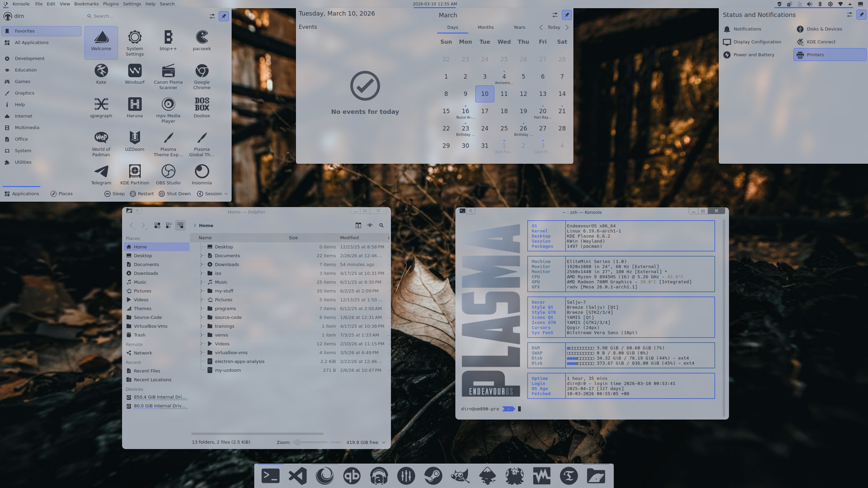Viewport: 868px width, 488px height.
Task: Switch Dolphin to icons view mode
Action: pyautogui.click(x=157, y=225)
